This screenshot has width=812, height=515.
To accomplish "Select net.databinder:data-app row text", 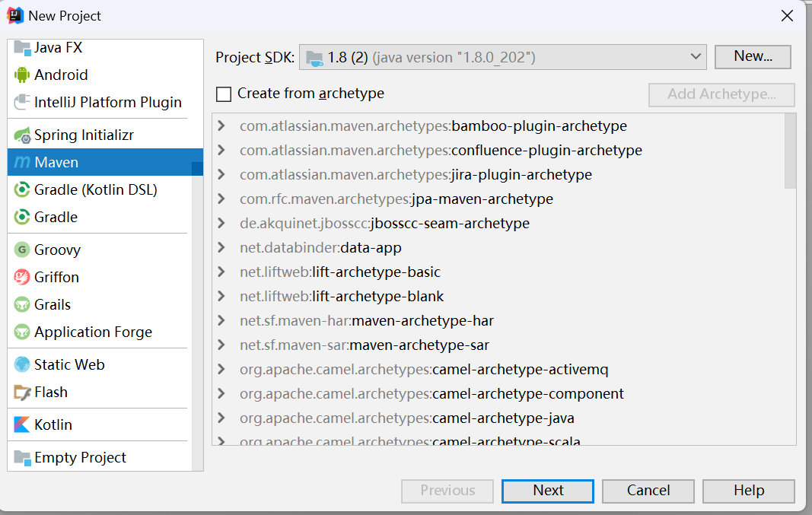I will pos(320,247).
